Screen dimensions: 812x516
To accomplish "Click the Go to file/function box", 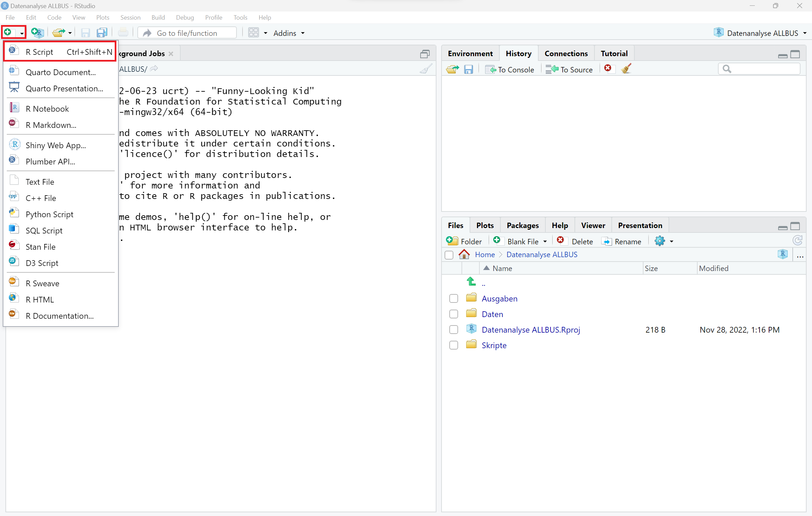I will [x=187, y=33].
